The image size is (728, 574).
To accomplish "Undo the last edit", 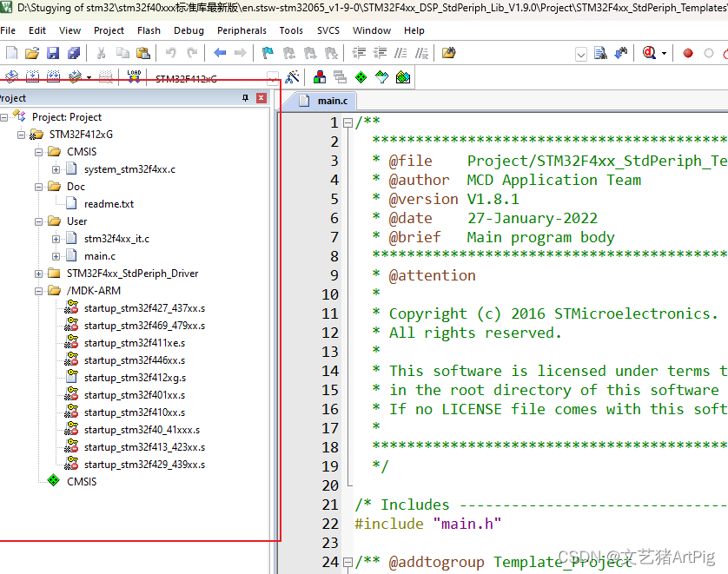I will [x=170, y=53].
